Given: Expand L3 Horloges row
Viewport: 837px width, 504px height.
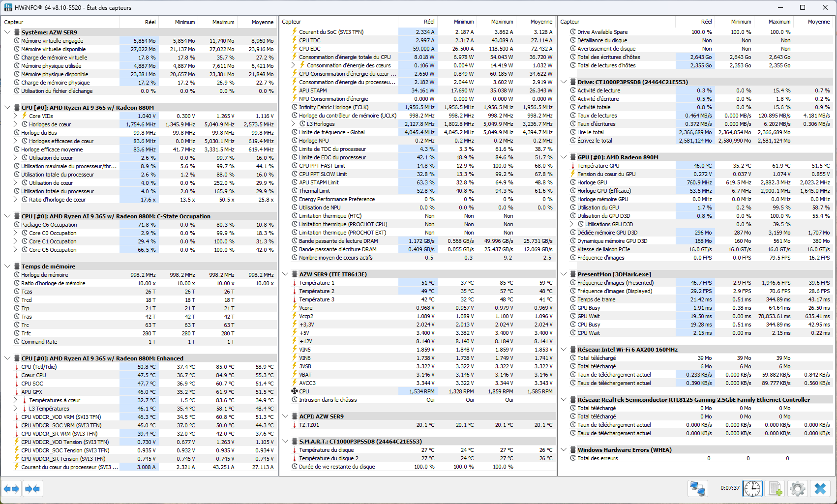Looking at the screenshot, I should pos(294,124).
